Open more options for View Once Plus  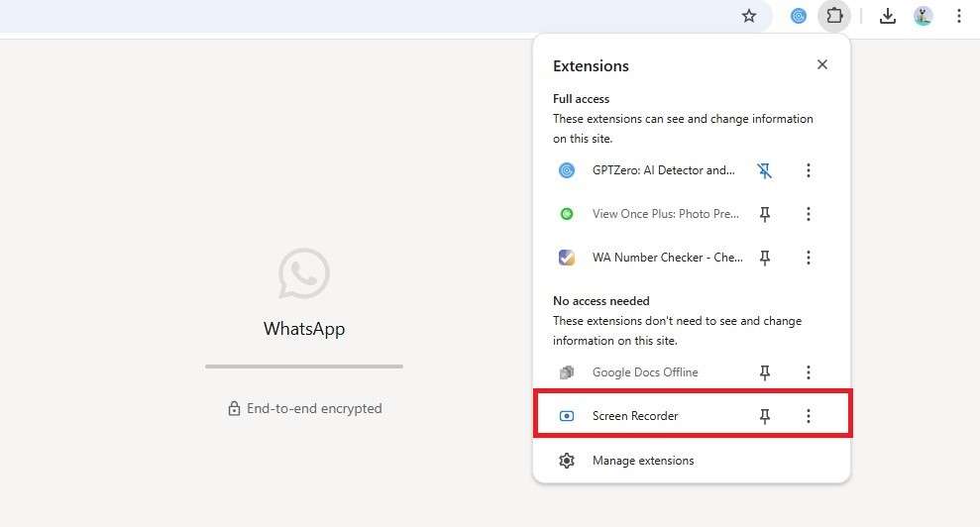(x=809, y=214)
